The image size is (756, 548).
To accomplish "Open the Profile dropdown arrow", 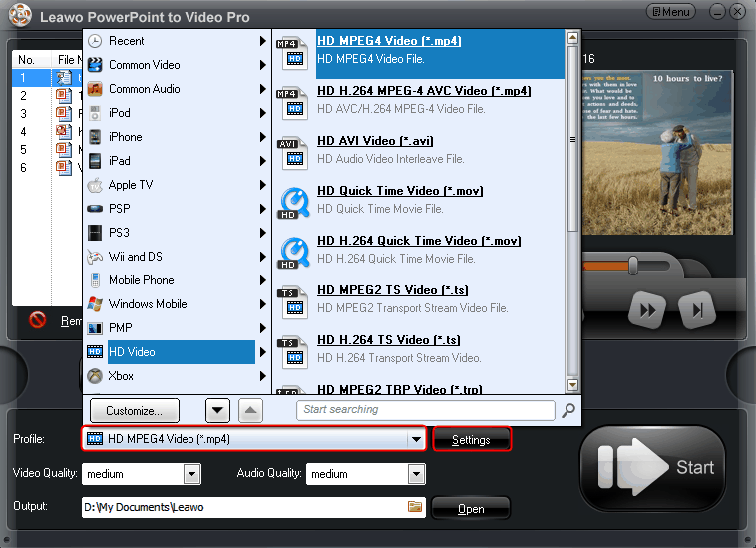I will (416, 439).
